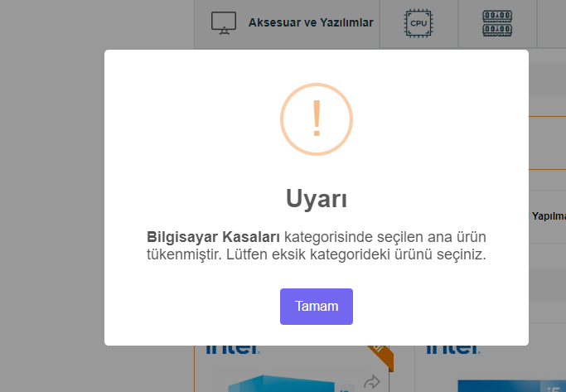Click the orange corner ribbon badge

point(382,356)
